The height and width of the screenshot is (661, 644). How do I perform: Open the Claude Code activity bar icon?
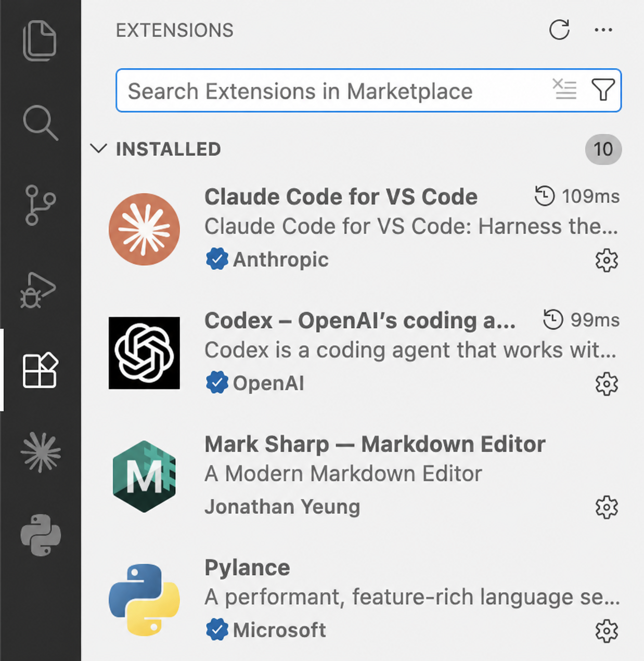41,452
